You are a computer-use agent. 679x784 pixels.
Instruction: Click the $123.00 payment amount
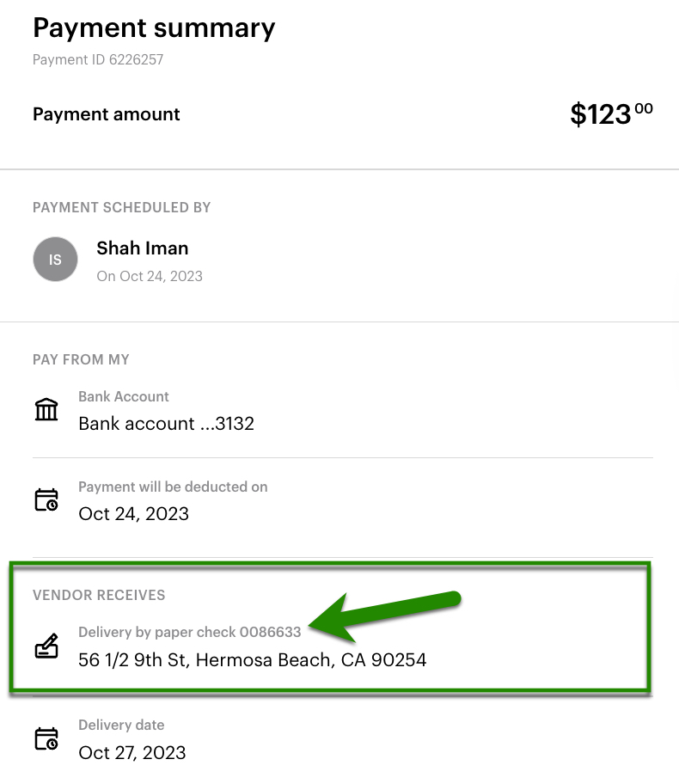[611, 113]
